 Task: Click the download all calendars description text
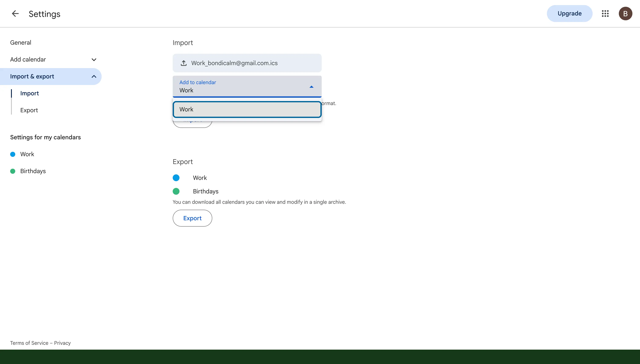click(x=259, y=202)
